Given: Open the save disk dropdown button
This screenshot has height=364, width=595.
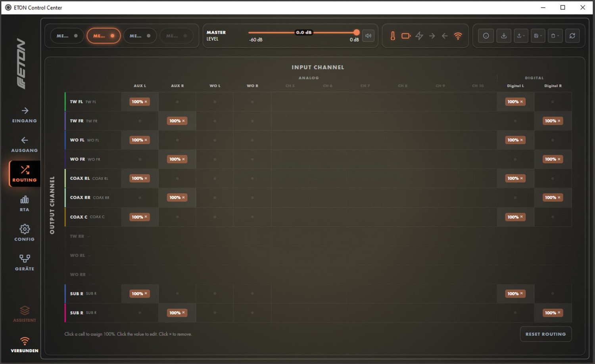Looking at the screenshot, I should [x=538, y=36].
